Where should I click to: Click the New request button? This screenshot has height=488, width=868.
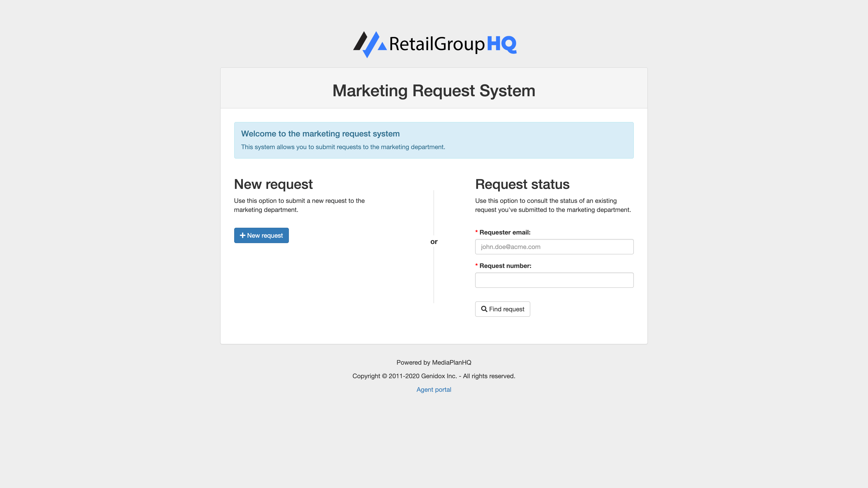point(261,235)
